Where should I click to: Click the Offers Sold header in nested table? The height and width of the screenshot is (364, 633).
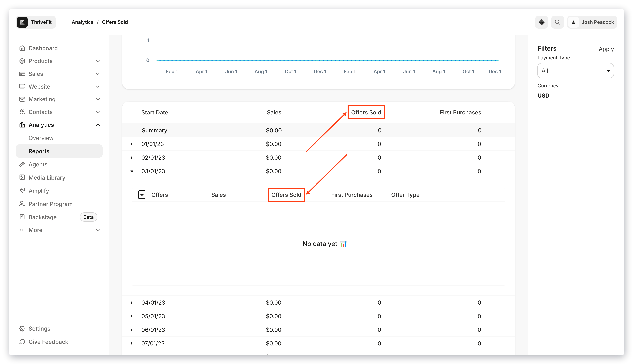click(x=286, y=195)
